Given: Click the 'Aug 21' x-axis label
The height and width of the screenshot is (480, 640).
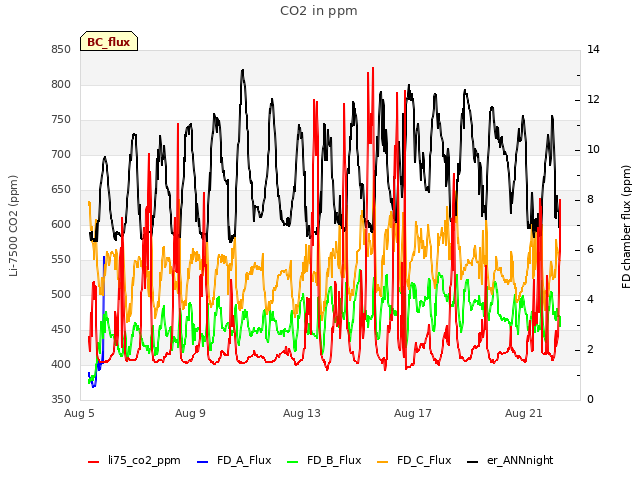Looking at the screenshot, I should pos(524,413).
